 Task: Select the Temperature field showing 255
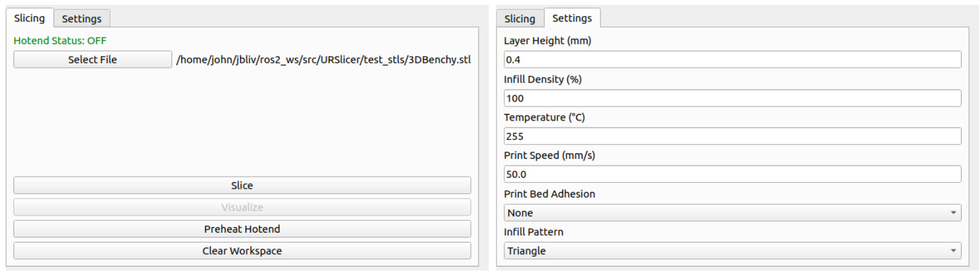point(732,136)
